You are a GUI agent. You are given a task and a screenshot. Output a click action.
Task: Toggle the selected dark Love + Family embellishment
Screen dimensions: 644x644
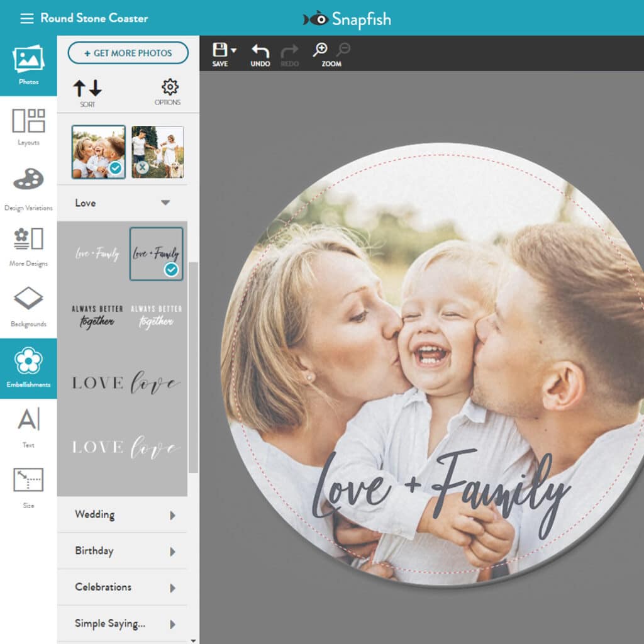coord(157,253)
